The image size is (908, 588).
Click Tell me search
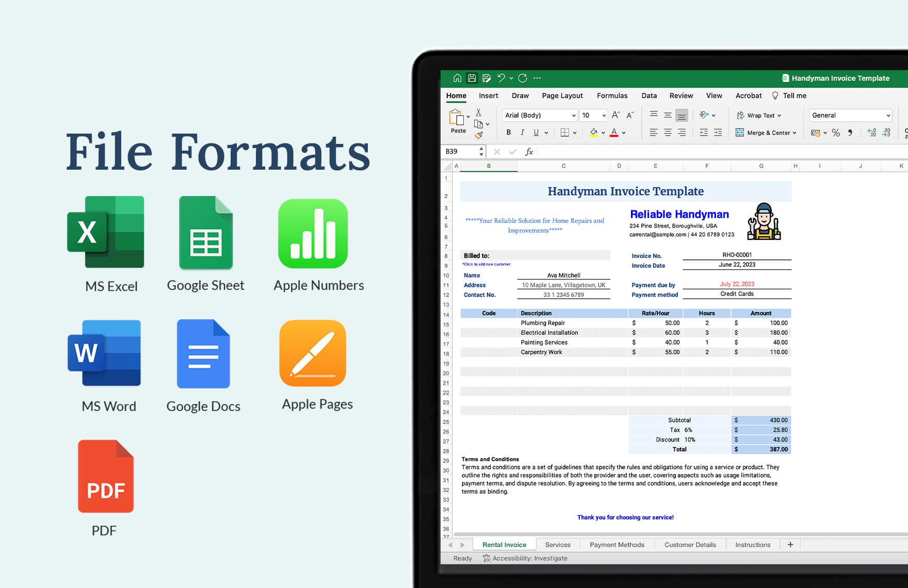tap(789, 95)
